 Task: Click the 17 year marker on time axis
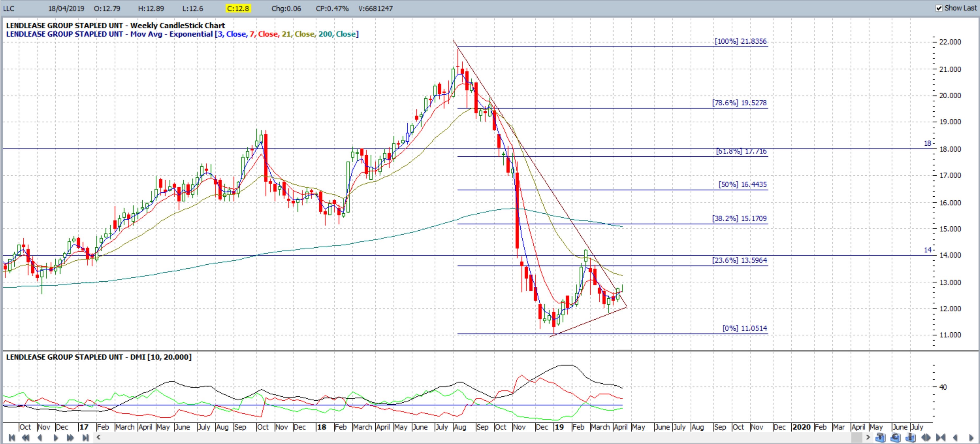tap(84, 427)
